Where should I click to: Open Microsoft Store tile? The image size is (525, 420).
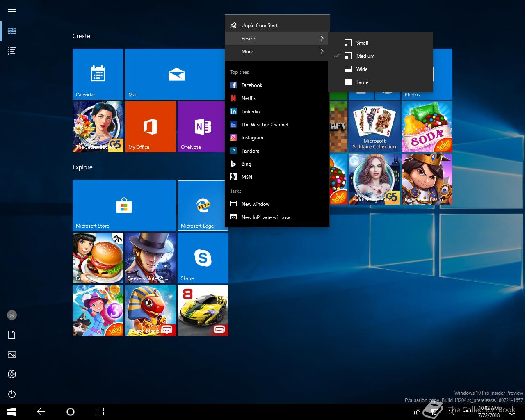[124, 205]
